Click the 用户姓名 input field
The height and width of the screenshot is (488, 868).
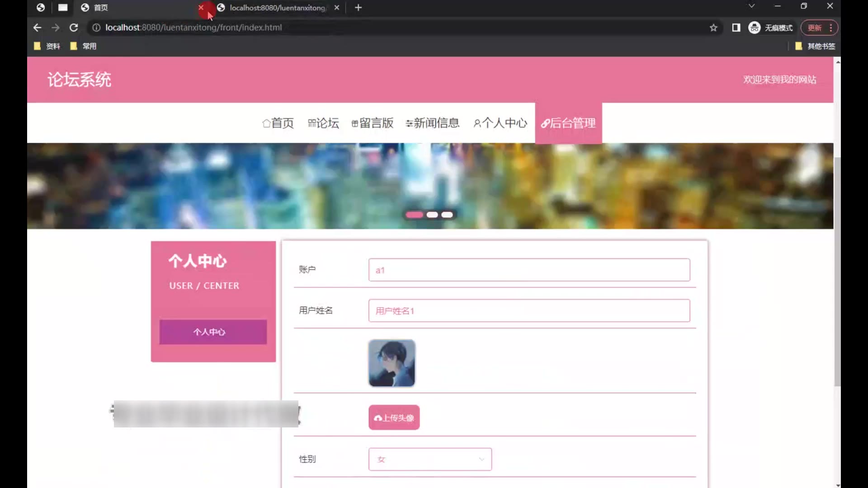[x=529, y=311]
